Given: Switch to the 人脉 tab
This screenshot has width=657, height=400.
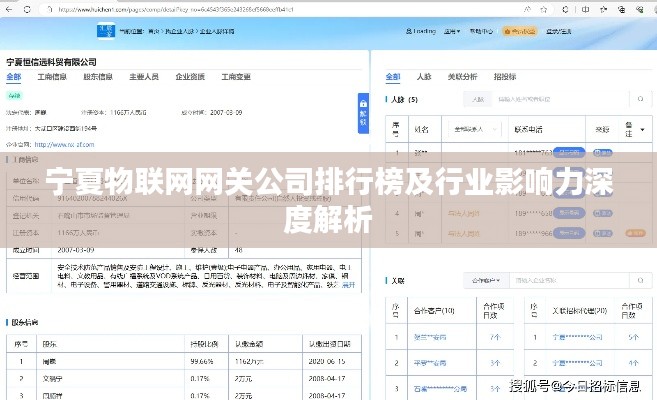Looking at the screenshot, I should tap(424, 77).
